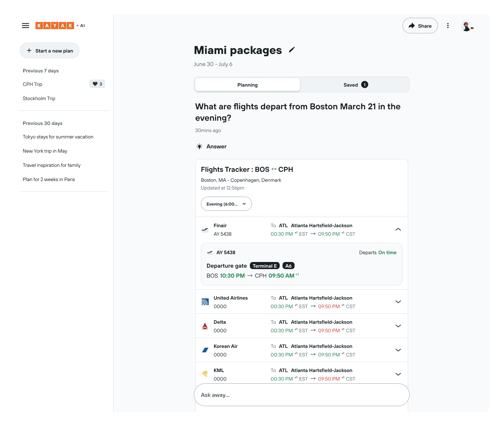Click the United Airlines logo
The image size is (504, 426).
coord(205,302)
